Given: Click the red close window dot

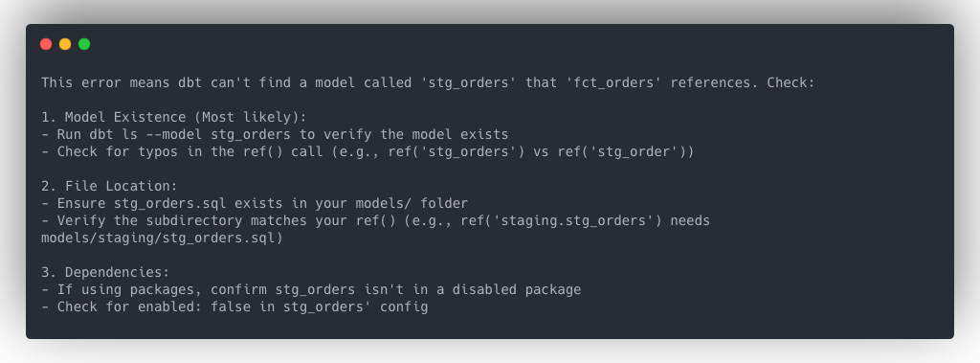Looking at the screenshot, I should (x=46, y=44).
